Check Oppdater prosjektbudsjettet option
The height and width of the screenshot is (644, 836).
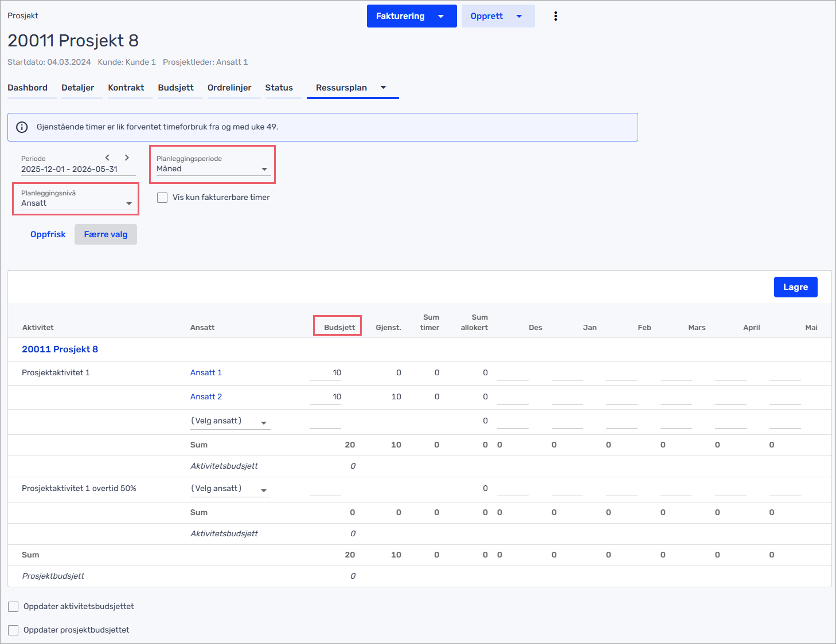tap(13, 630)
